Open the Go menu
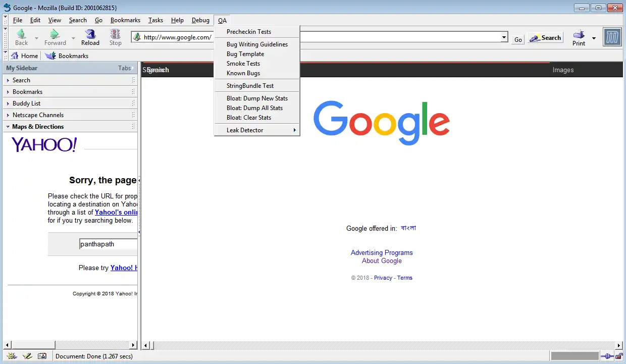Viewport: 626px width, 364px height. click(x=98, y=20)
